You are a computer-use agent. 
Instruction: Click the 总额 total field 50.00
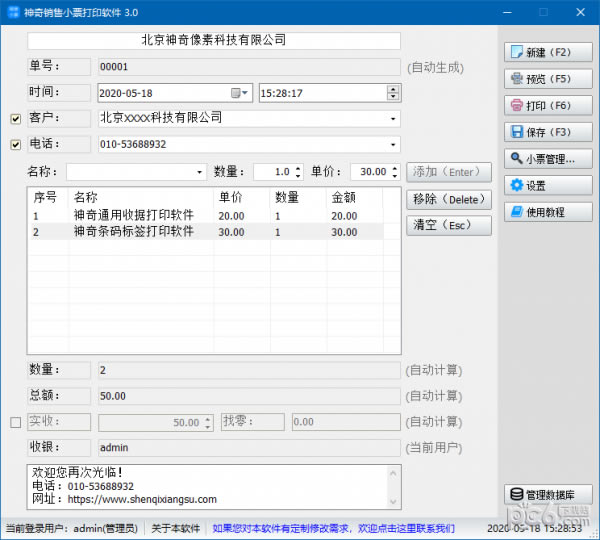(x=249, y=396)
